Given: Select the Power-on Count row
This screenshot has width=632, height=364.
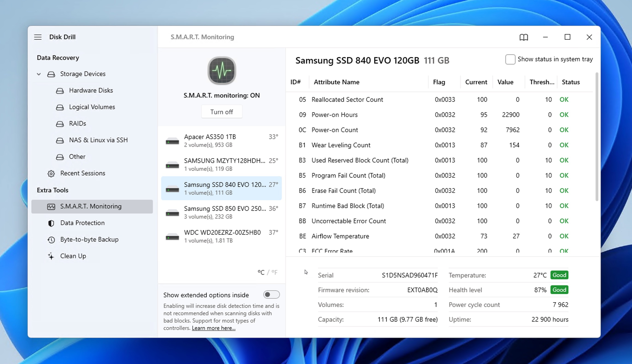Looking at the screenshot, I should (x=439, y=130).
